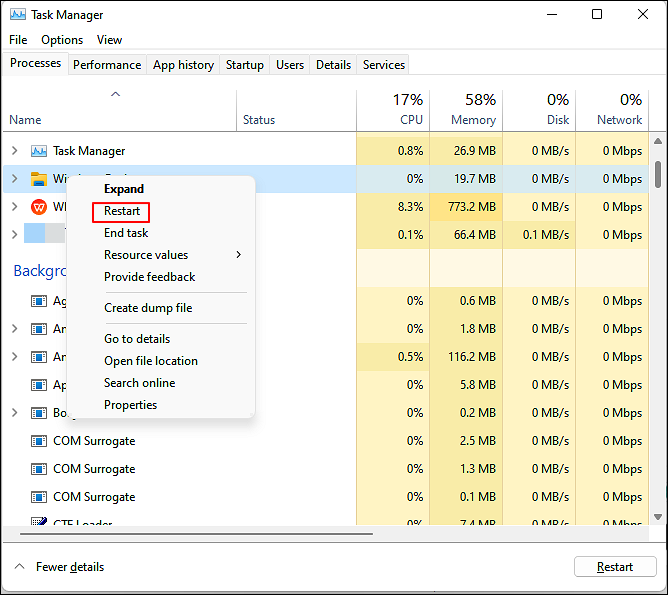This screenshot has height=595, width=668.
Task: Select Create dump file option
Action: (148, 308)
